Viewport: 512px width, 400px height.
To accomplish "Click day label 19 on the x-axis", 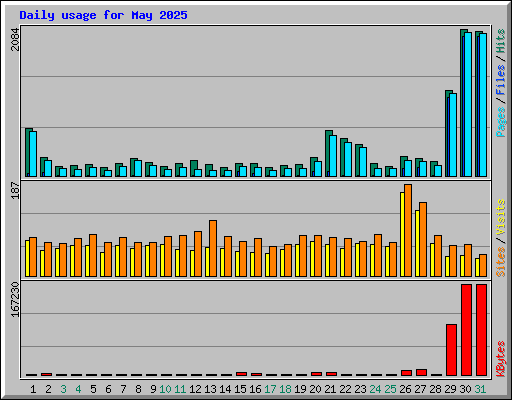I will 300,389.
